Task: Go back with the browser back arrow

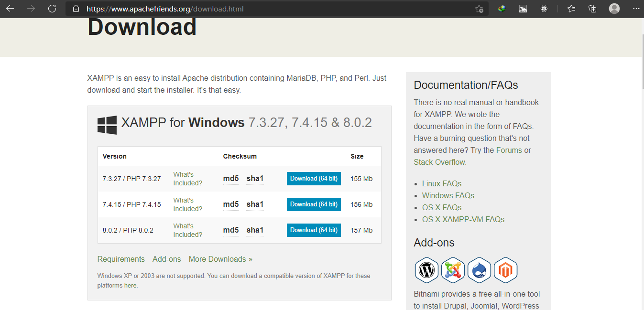Action: [10, 9]
